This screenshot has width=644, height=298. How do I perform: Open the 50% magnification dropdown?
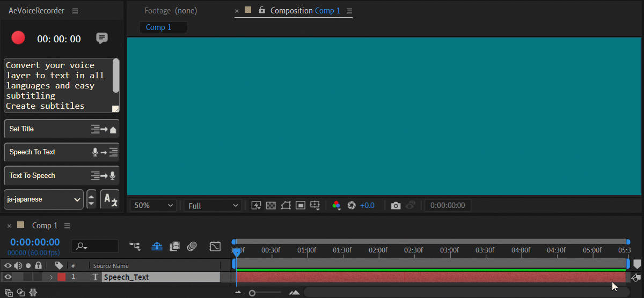(x=153, y=205)
